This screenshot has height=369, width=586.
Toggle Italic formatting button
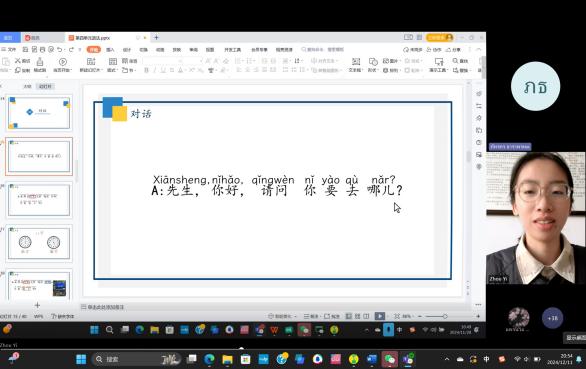pos(155,70)
